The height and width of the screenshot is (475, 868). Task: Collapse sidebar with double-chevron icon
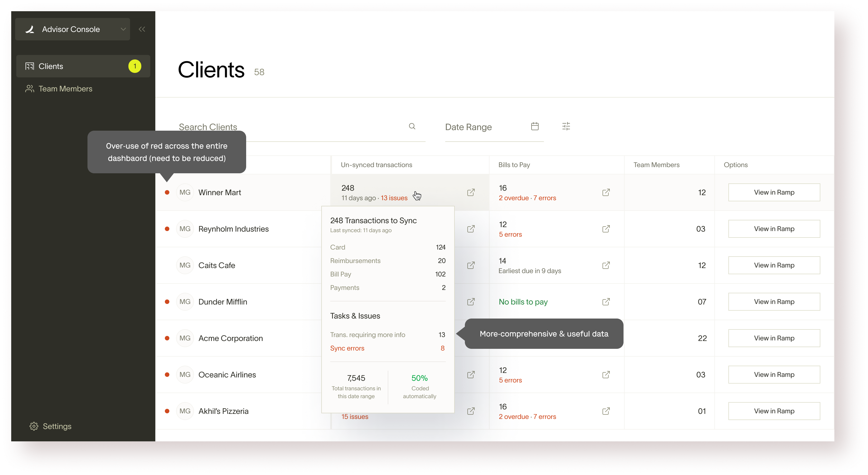tap(142, 29)
